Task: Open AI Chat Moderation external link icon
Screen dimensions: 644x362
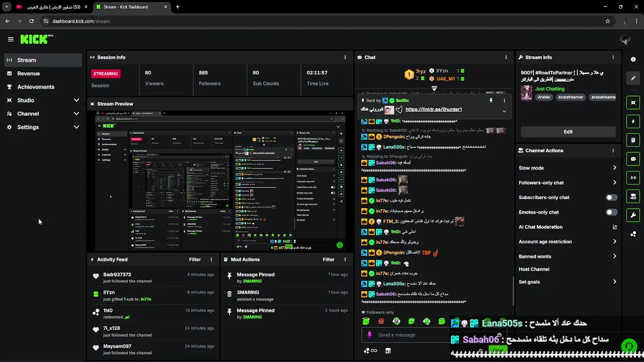Action: (614, 227)
